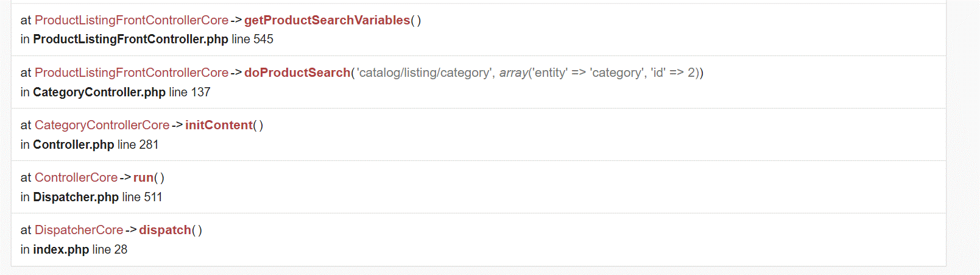Open the Dispatcher.php file name
Viewport: 980px width, 275px height.
76,197
